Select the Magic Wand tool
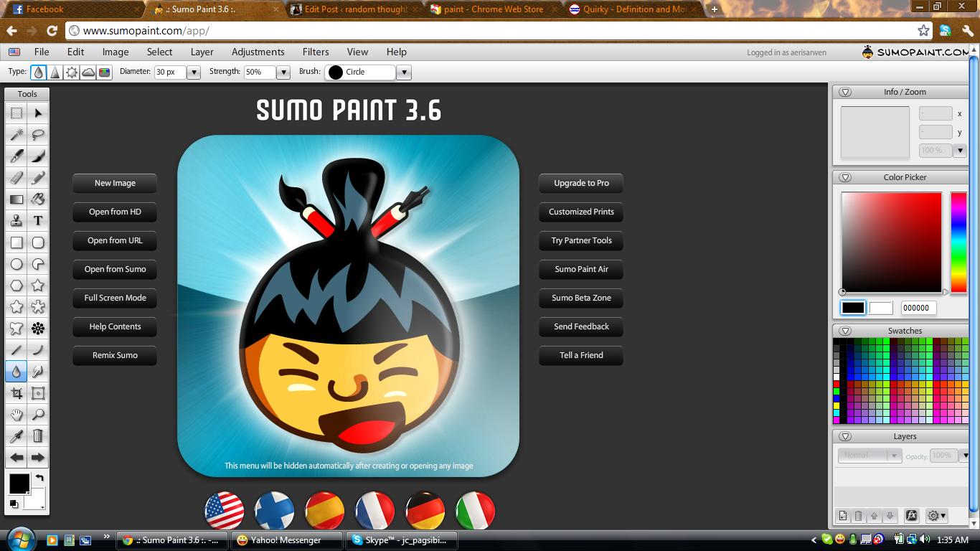The height and width of the screenshot is (551, 980). (x=17, y=135)
